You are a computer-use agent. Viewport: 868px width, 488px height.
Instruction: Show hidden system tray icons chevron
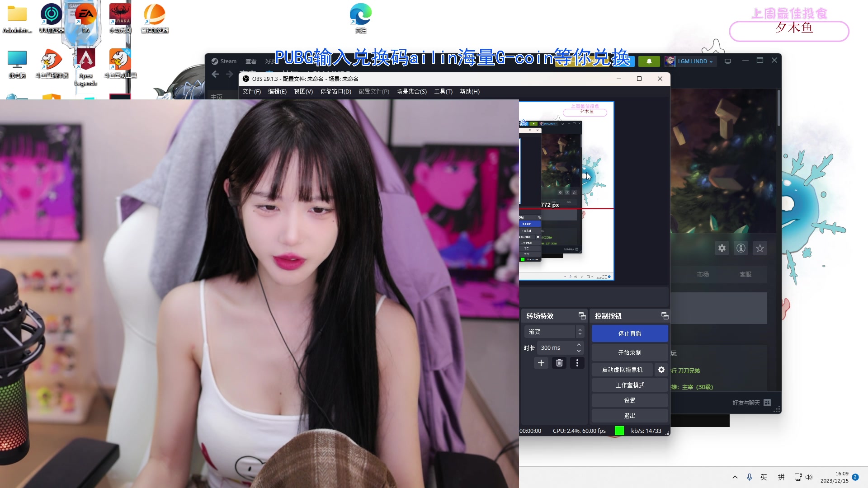(735, 477)
